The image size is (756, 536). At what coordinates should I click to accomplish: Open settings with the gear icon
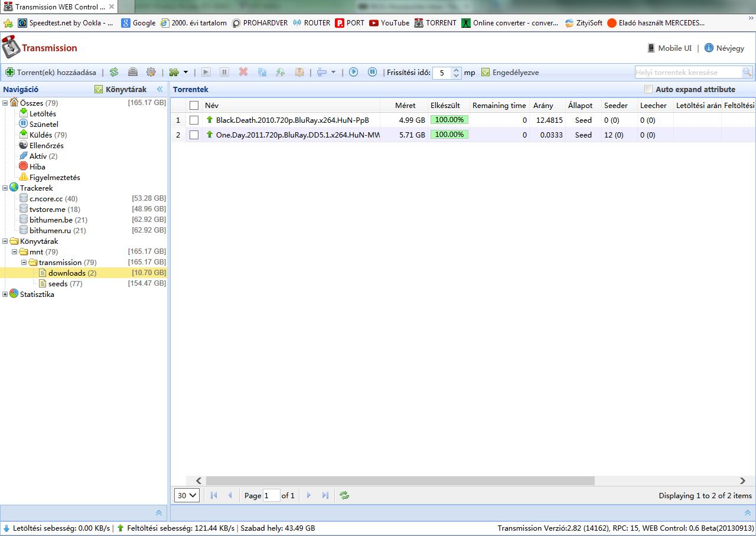[x=151, y=72]
